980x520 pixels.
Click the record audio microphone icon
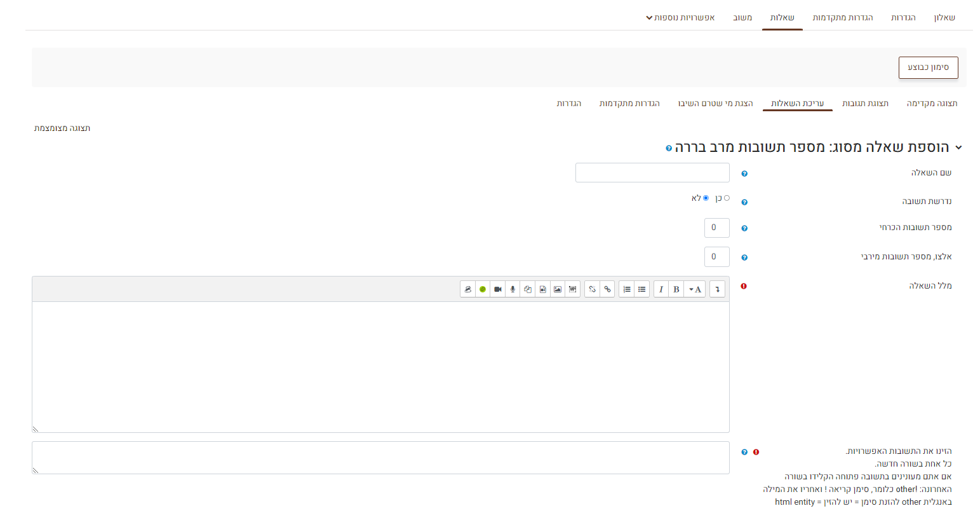pos(513,289)
